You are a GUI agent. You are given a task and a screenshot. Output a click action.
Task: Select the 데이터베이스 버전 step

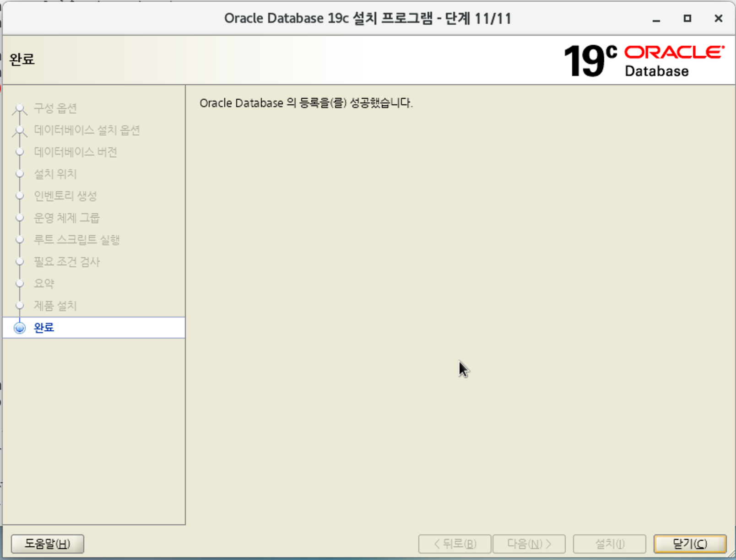pos(76,152)
